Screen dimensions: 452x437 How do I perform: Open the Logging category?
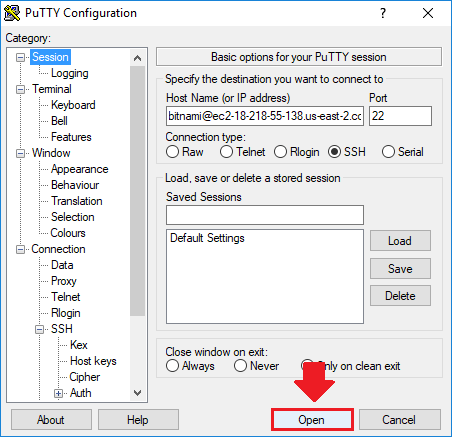pyautogui.click(x=70, y=73)
